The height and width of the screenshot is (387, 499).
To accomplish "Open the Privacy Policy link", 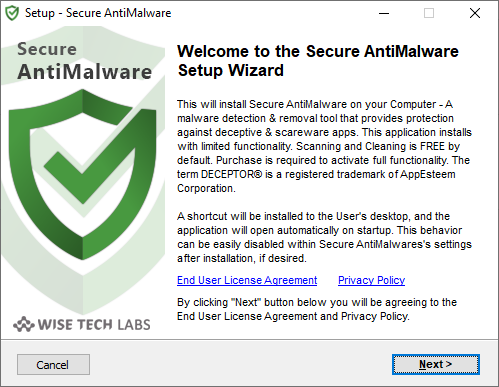I will pyautogui.click(x=371, y=280).
